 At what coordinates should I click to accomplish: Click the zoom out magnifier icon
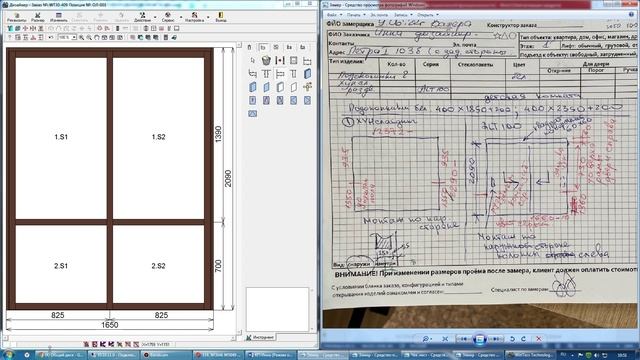tap(89, 37)
